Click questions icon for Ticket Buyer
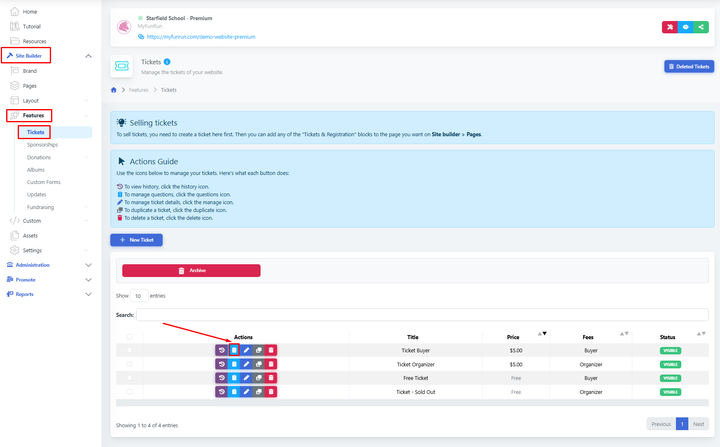720x447 pixels. click(x=234, y=350)
